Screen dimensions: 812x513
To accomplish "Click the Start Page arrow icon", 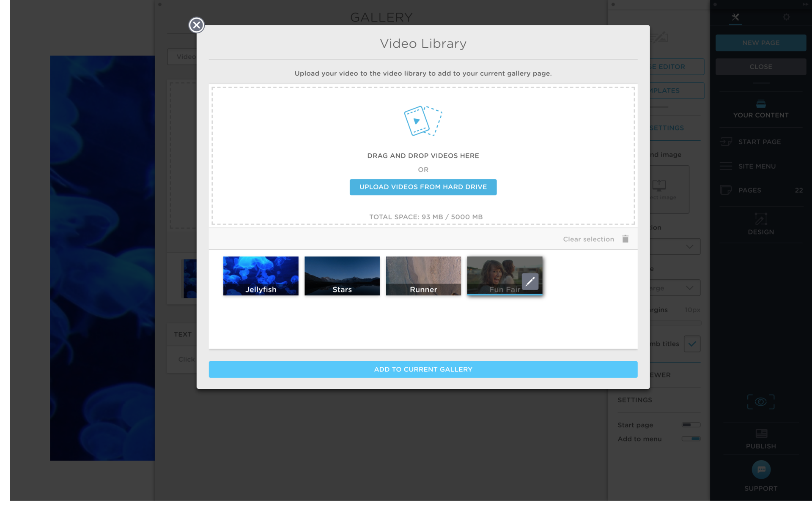I will [726, 142].
